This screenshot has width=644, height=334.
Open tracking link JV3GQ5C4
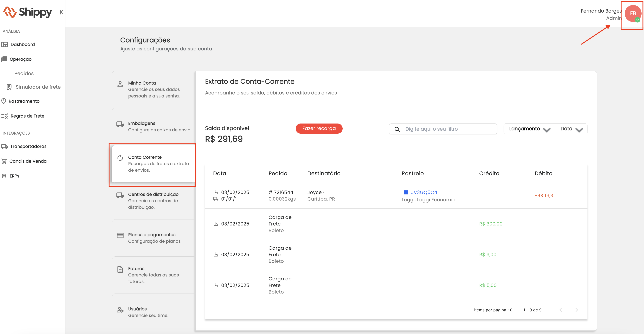click(x=424, y=192)
